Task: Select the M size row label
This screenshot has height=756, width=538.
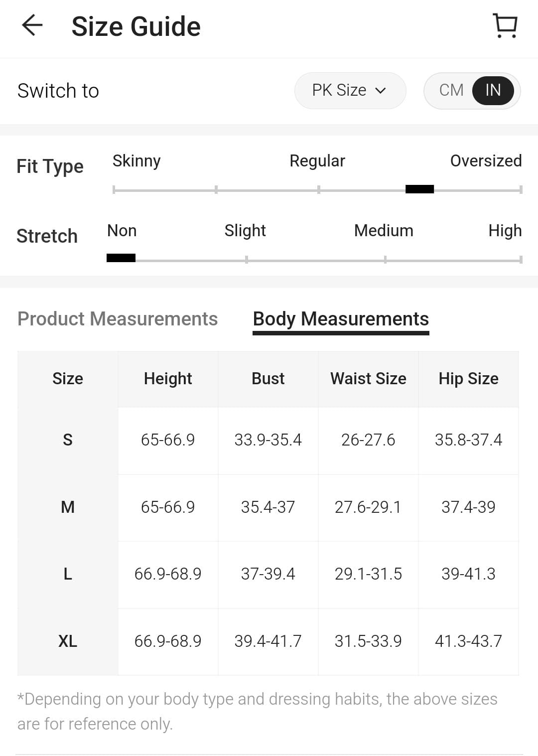Action: click(68, 507)
